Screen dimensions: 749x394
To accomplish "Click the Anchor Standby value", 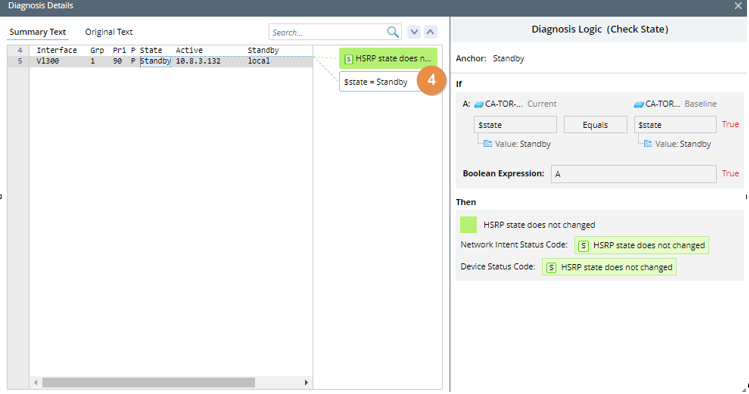I will tap(508, 58).
